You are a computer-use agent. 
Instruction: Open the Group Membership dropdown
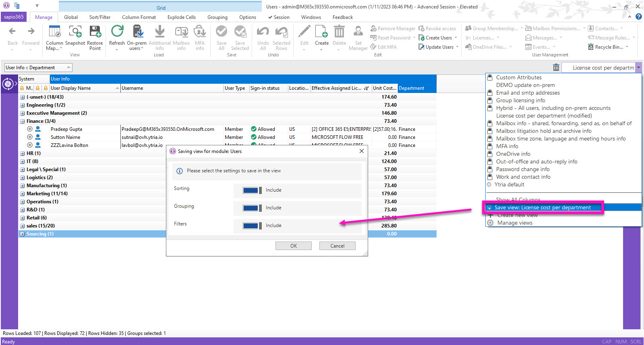[x=494, y=29]
